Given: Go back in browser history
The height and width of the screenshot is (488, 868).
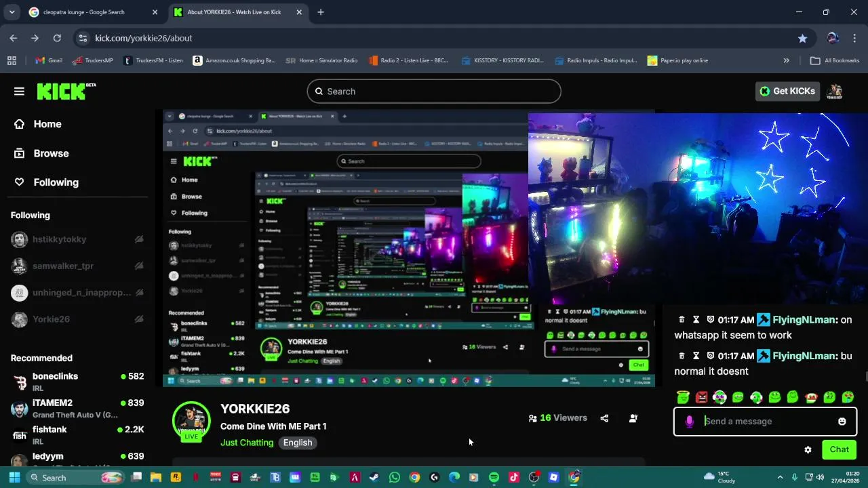Looking at the screenshot, I should [x=14, y=39].
